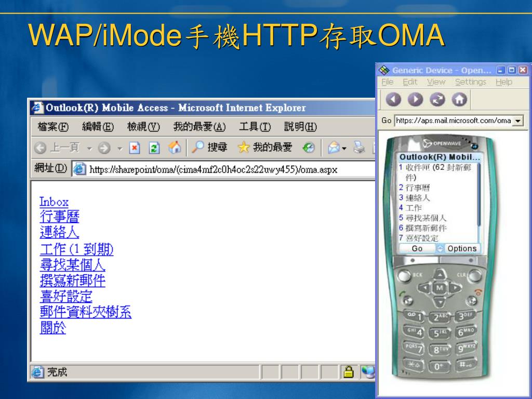This screenshot has height=399, width=532.
Task: Click the Back arrow in Internet Explorer
Action: click(x=41, y=148)
